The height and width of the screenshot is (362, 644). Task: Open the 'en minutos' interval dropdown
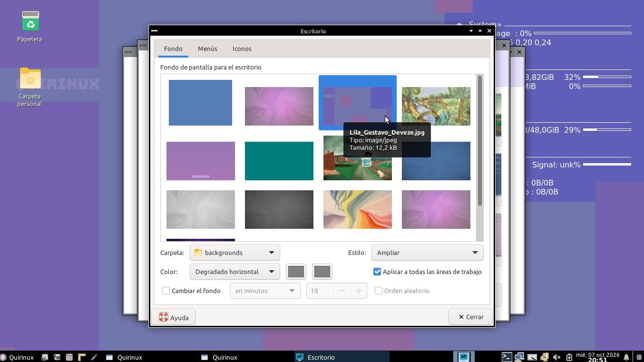click(265, 291)
